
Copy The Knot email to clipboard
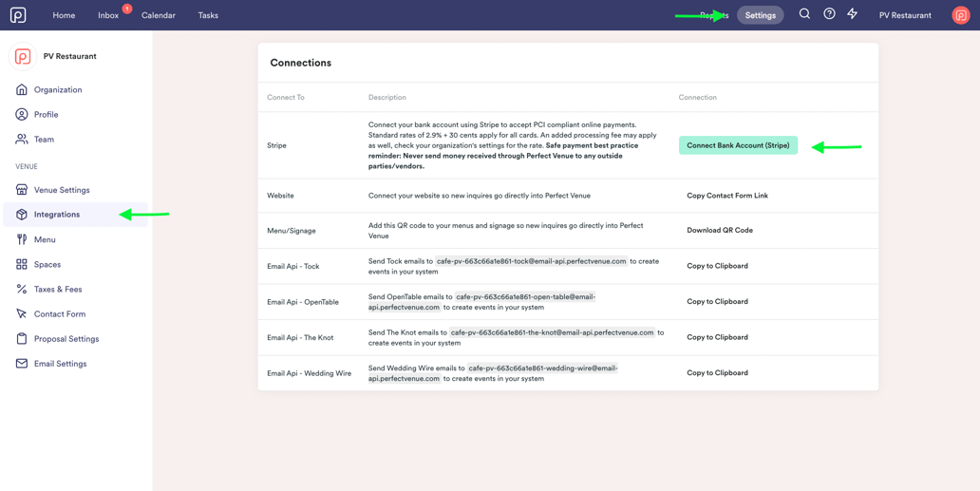(x=718, y=337)
